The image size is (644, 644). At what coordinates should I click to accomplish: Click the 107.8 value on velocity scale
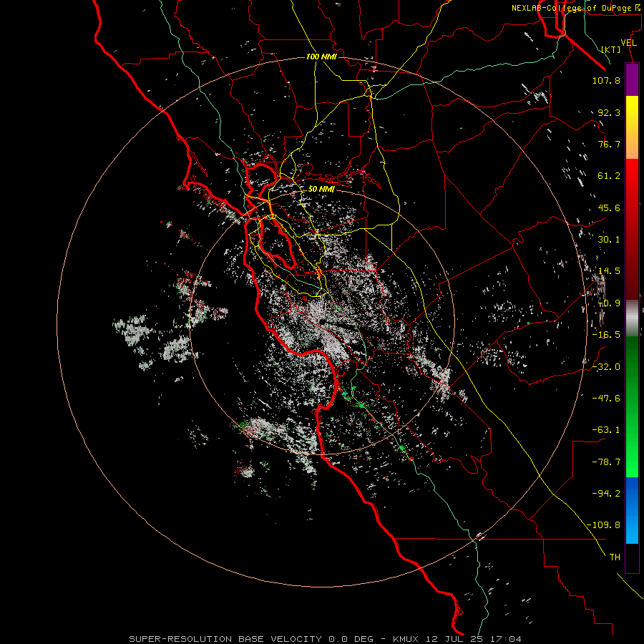[x=606, y=80]
